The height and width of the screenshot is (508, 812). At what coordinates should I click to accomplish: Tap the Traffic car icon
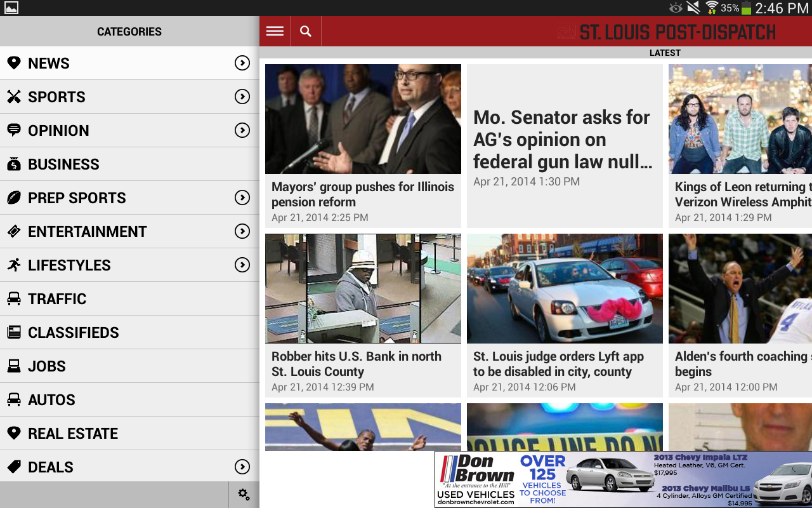tap(14, 298)
